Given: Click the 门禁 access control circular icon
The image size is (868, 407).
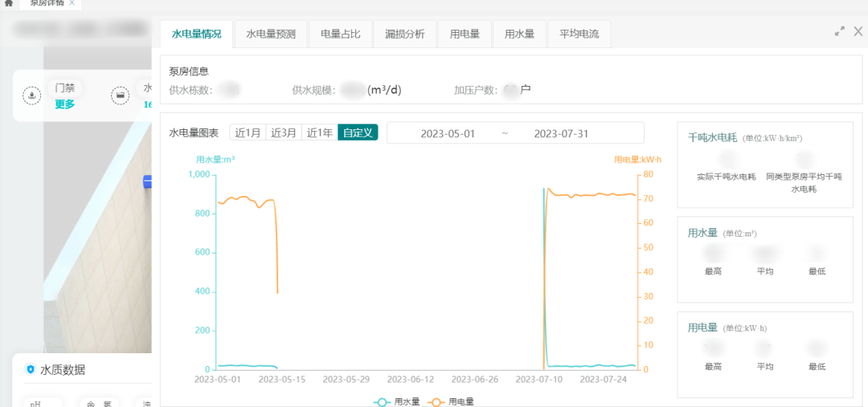Looking at the screenshot, I should pyautogui.click(x=31, y=96).
